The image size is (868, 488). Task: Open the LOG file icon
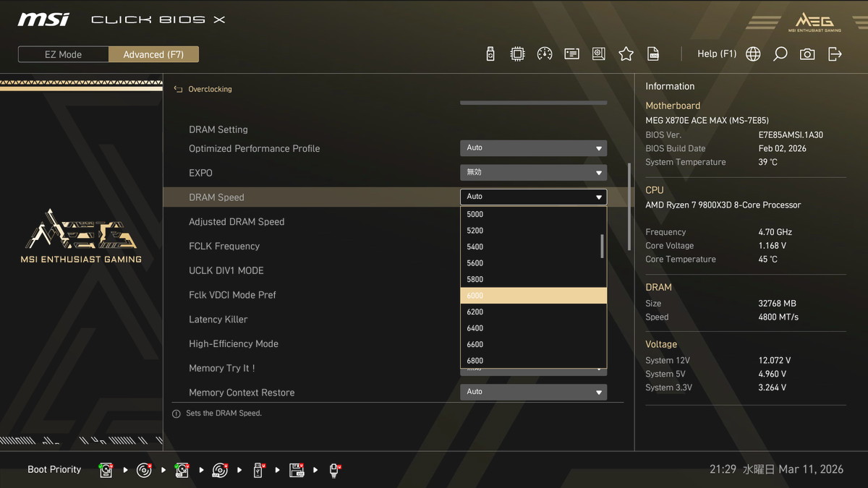653,54
